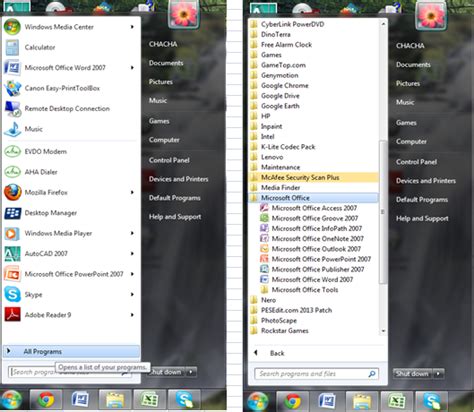
Task: Click Excel icon in right screenshot's taskbar
Action: point(396,401)
